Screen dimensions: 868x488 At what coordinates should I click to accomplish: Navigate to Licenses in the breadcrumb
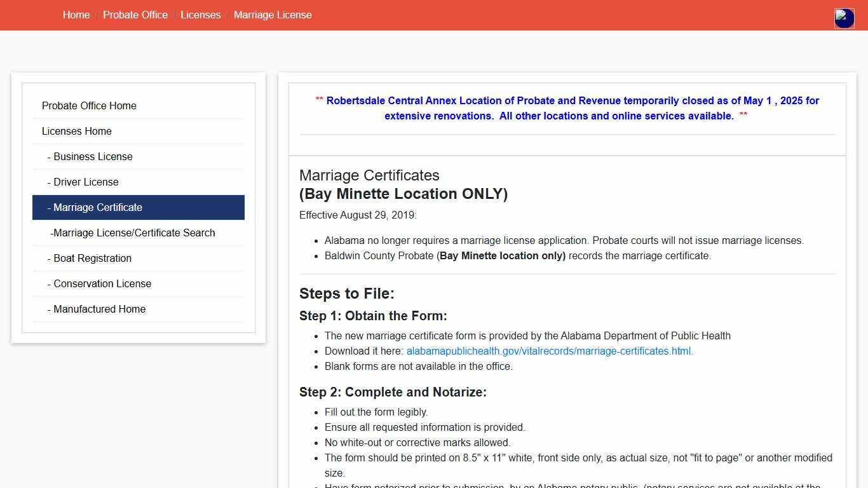[x=200, y=15]
